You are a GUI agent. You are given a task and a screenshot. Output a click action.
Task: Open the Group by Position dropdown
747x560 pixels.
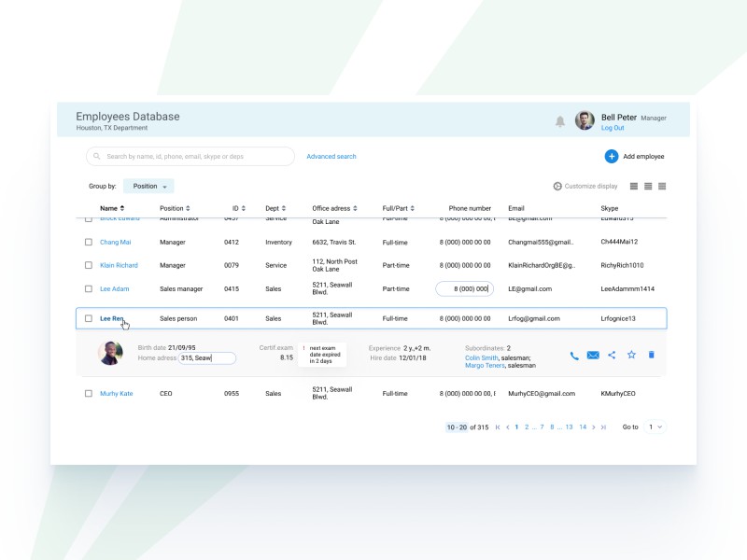[x=148, y=186]
